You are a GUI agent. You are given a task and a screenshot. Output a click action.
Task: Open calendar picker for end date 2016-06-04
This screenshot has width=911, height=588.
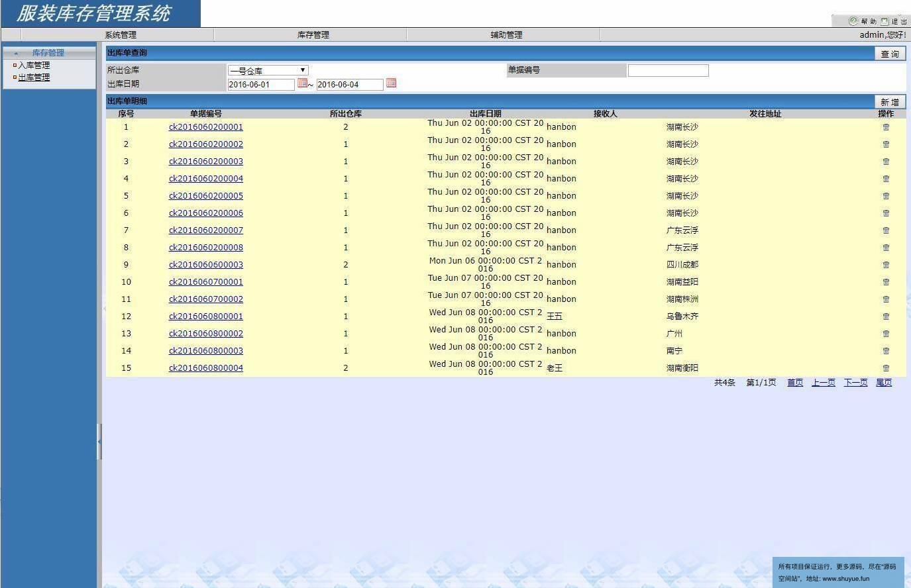tap(391, 83)
